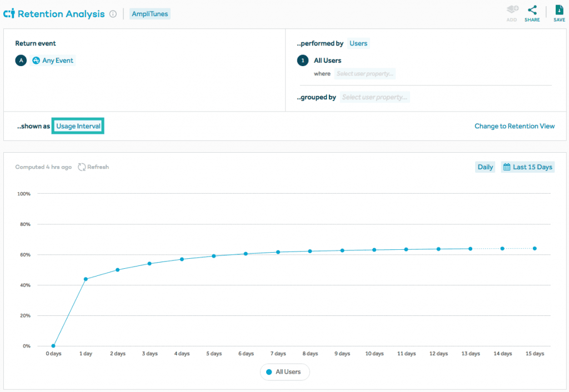The image size is (569, 392).
Task: Click the Share icon to share this chart
Action: tap(532, 11)
